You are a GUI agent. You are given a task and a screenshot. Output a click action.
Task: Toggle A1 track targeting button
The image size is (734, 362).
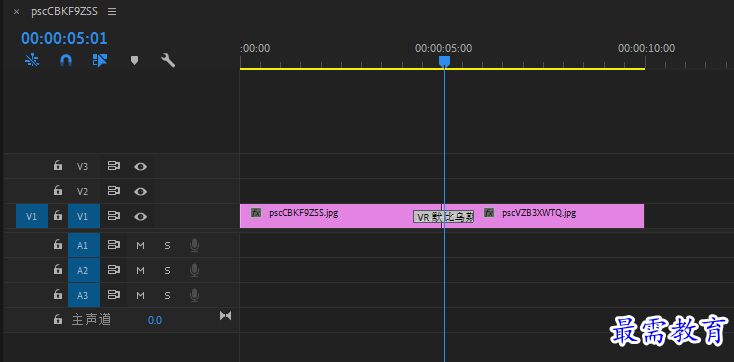(x=84, y=245)
